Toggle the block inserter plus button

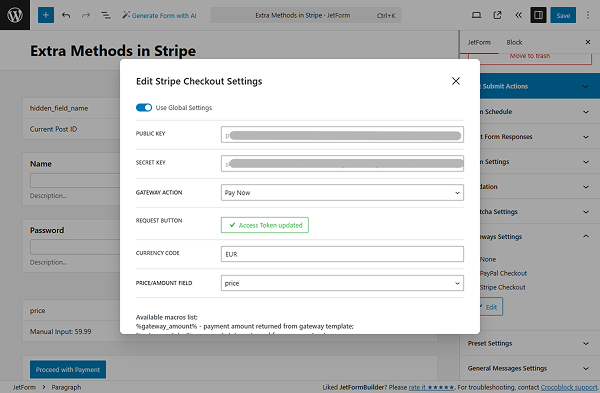click(x=46, y=15)
